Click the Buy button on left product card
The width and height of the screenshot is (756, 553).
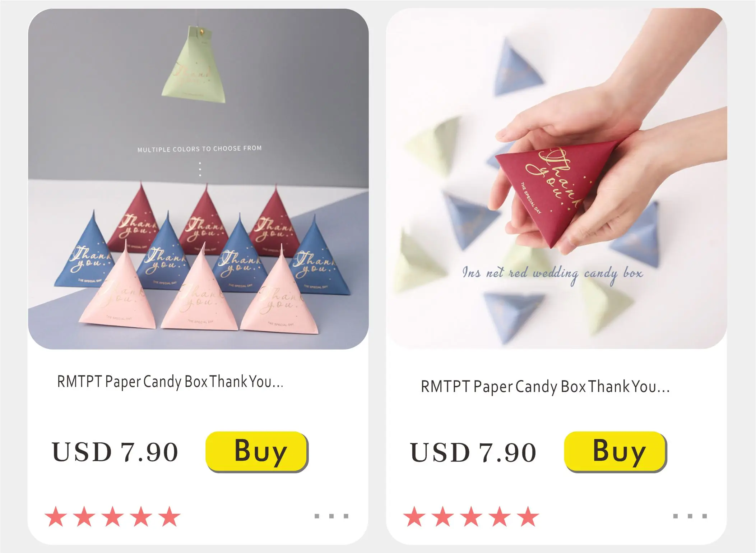point(257,452)
